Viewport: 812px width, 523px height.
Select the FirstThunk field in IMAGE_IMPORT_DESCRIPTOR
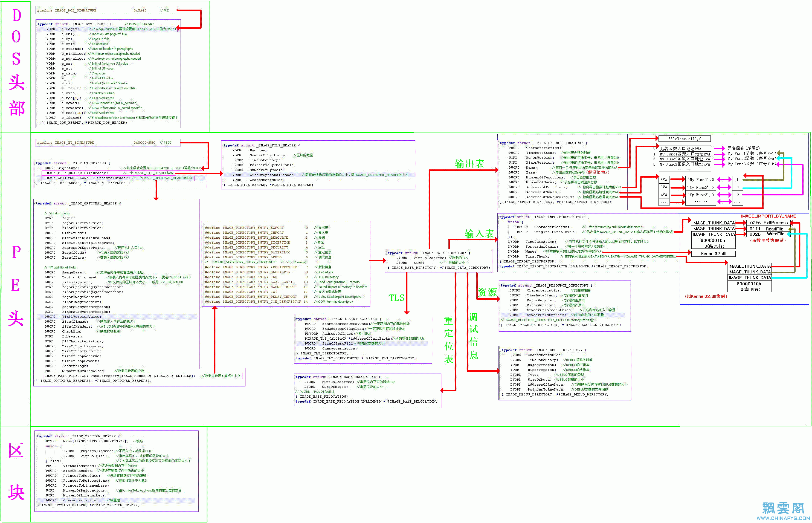point(592,257)
